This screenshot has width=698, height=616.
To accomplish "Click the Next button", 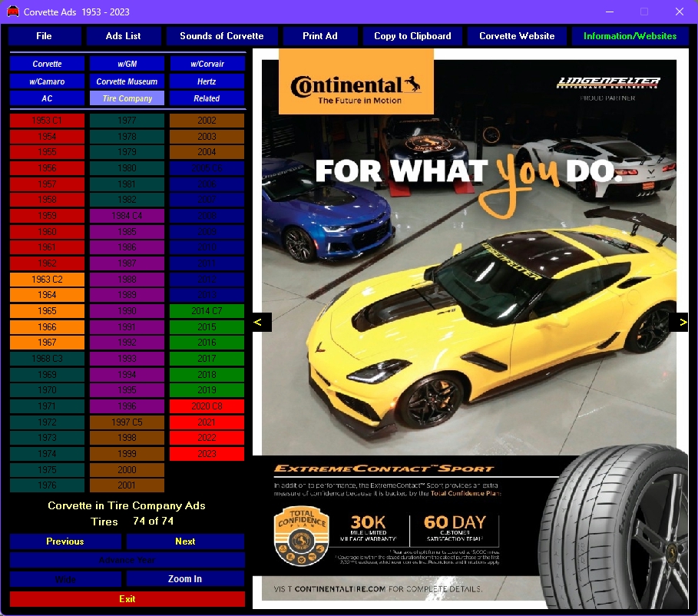I will coord(185,541).
